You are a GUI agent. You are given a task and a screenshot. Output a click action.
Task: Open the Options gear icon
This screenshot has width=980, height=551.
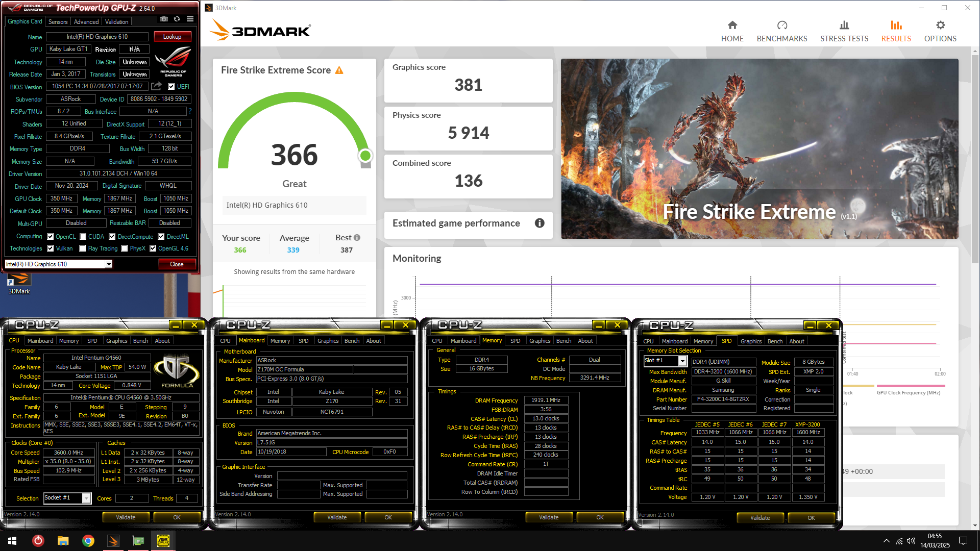coord(940,26)
